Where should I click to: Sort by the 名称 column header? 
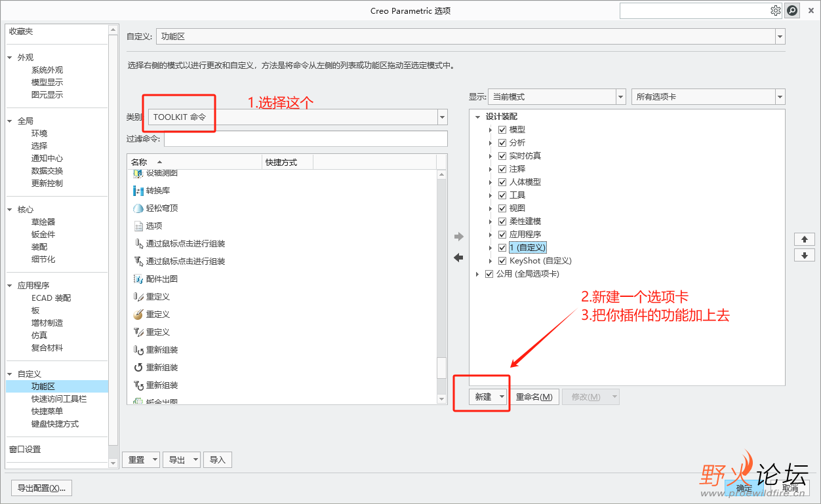point(194,162)
